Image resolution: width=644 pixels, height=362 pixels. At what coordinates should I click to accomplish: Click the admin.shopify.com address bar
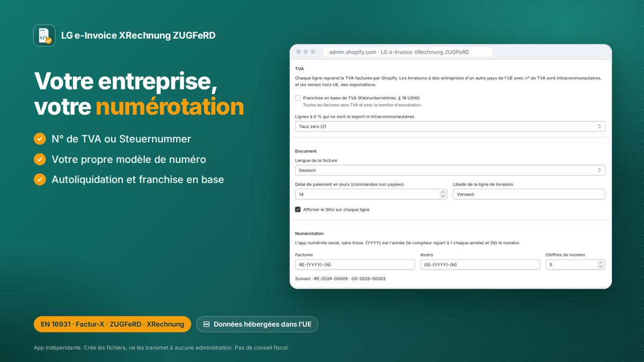408,52
